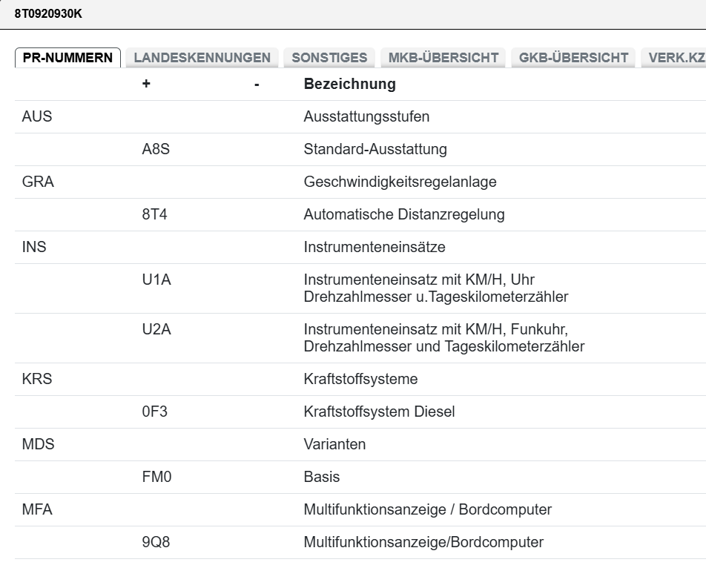
Task: Switch to the GKB-ÜBERSICHT tab
Action: (573, 58)
